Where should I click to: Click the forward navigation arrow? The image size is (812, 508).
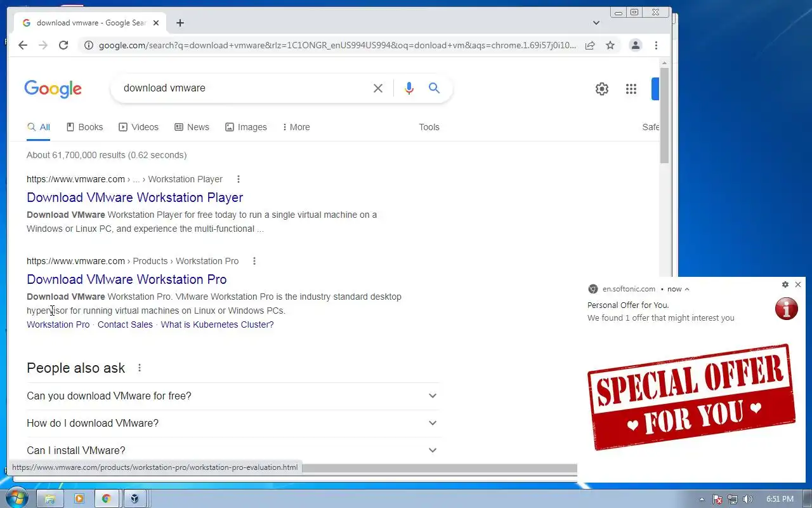[x=43, y=45]
